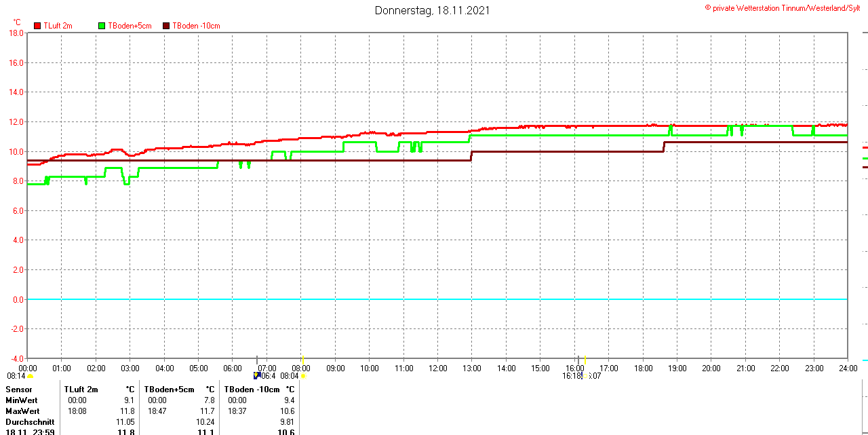Click the green TBoden+5cm legend square

pyautogui.click(x=102, y=26)
